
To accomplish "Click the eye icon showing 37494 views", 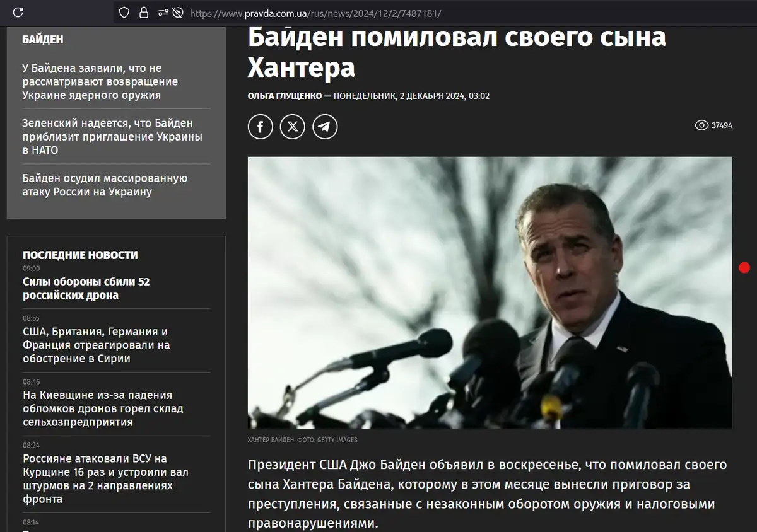I will point(701,125).
